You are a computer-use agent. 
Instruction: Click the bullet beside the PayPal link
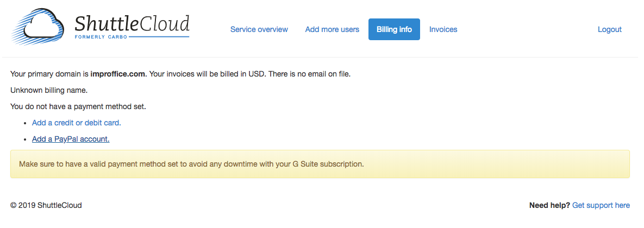(x=26, y=140)
